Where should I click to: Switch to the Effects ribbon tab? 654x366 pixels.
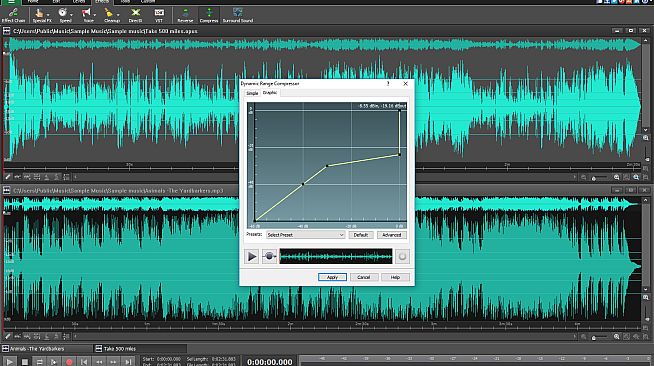[x=102, y=2]
